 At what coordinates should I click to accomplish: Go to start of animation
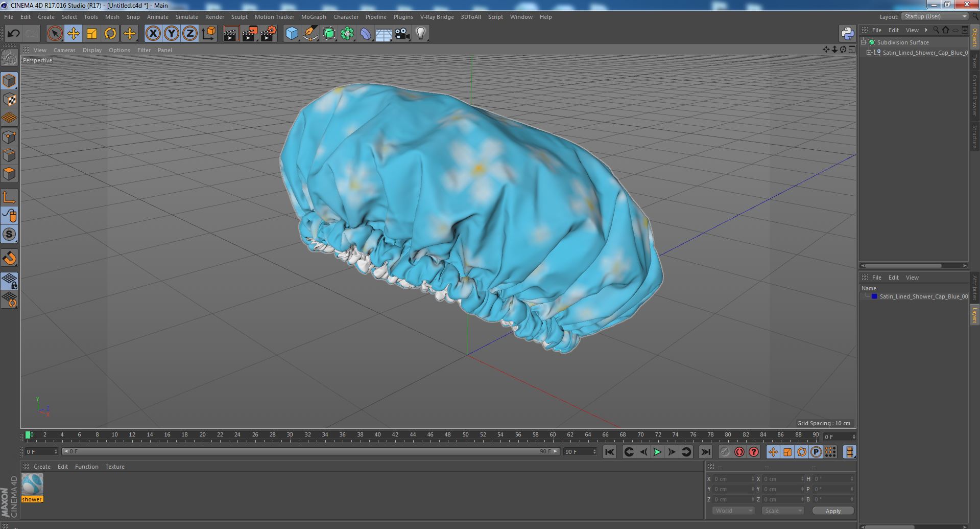609,452
